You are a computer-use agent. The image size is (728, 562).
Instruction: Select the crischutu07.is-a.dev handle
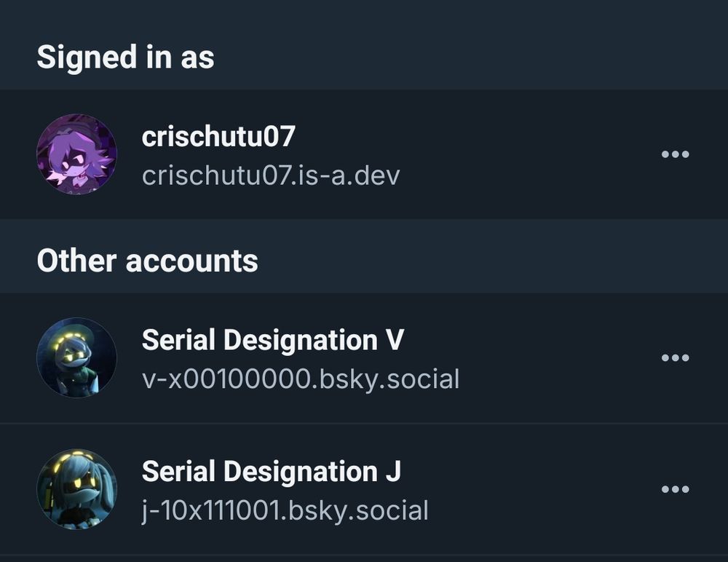coord(271,175)
